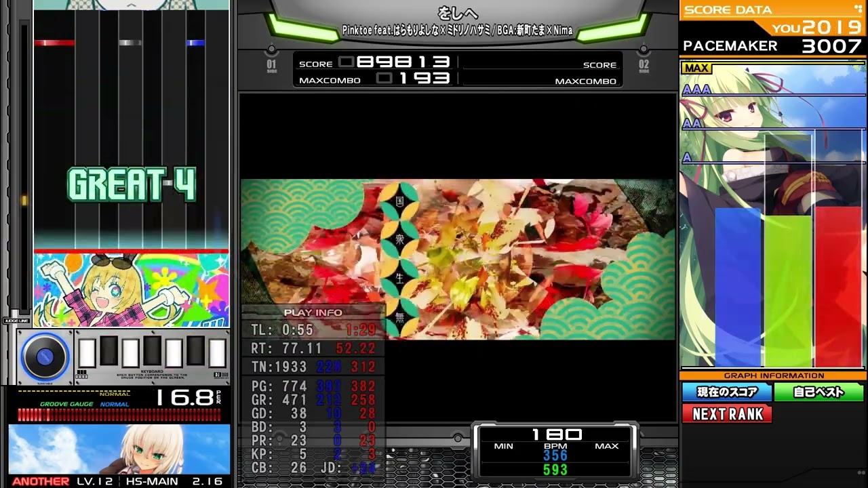Click the TL: 0:55 time row

[x=313, y=331]
